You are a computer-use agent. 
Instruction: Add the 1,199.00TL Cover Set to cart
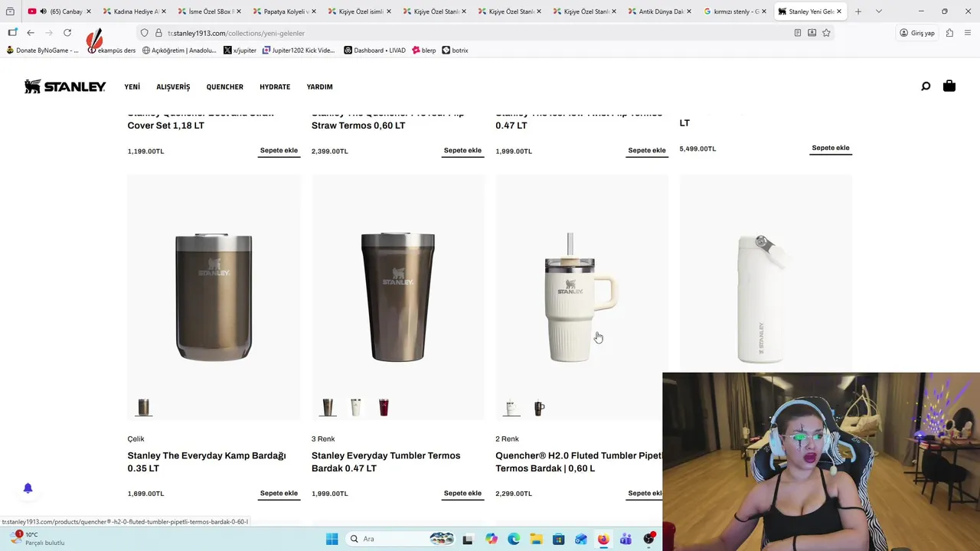[279, 151]
